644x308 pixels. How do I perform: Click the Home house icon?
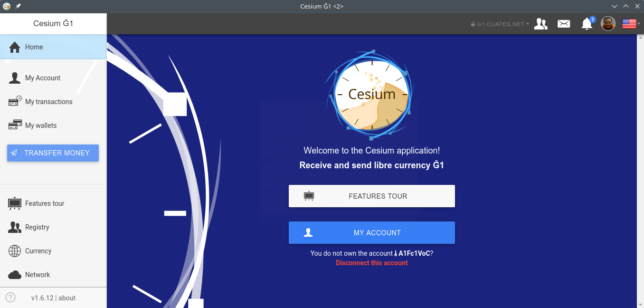point(15,47)
